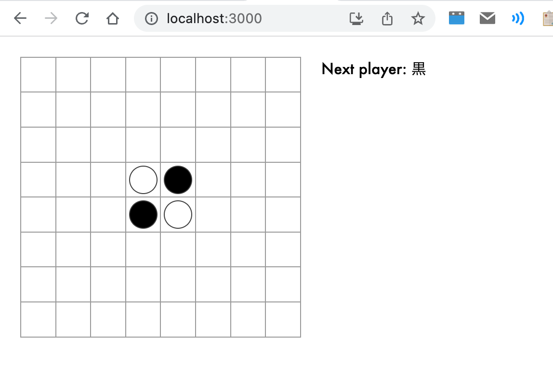Click the blue calendar extension icon
The image size is (553, 392).
pos(456,18)
